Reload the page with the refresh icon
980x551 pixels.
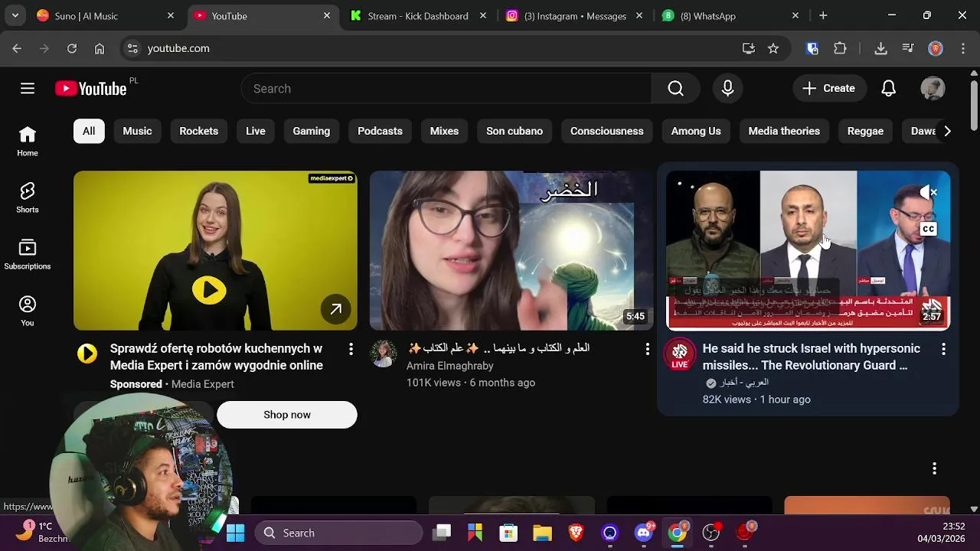72,48
